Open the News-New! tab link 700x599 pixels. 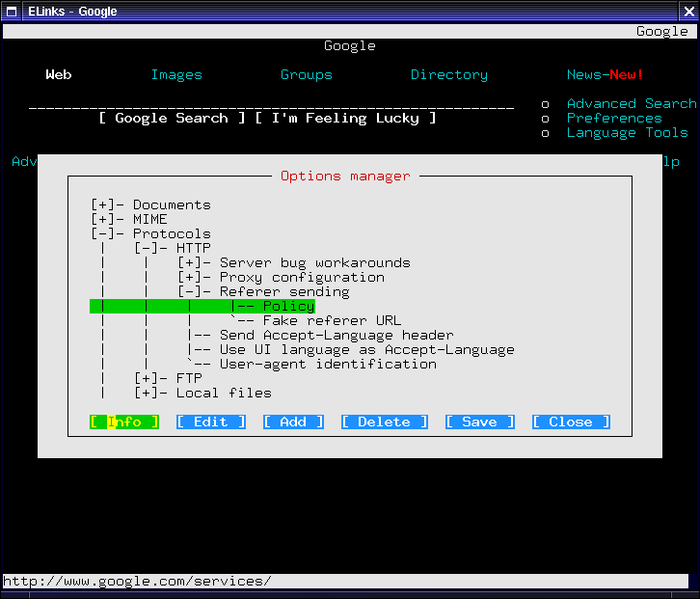(x=605, y=74)
